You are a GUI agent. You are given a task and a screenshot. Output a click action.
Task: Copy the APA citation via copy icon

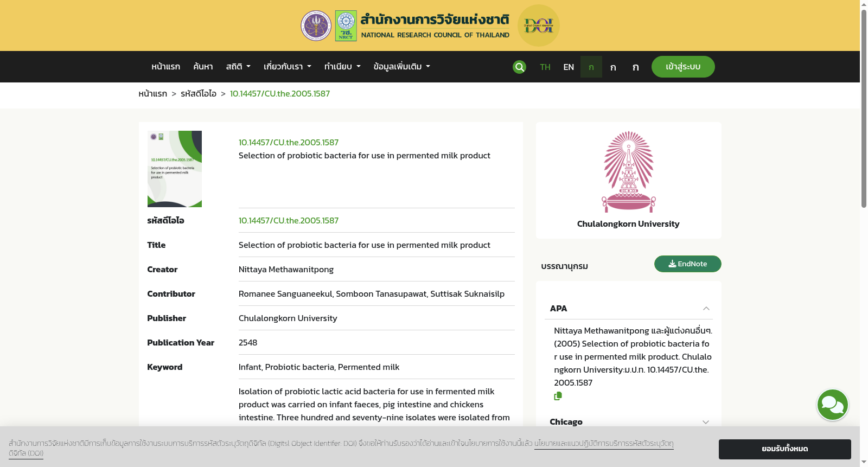point(558,396)
